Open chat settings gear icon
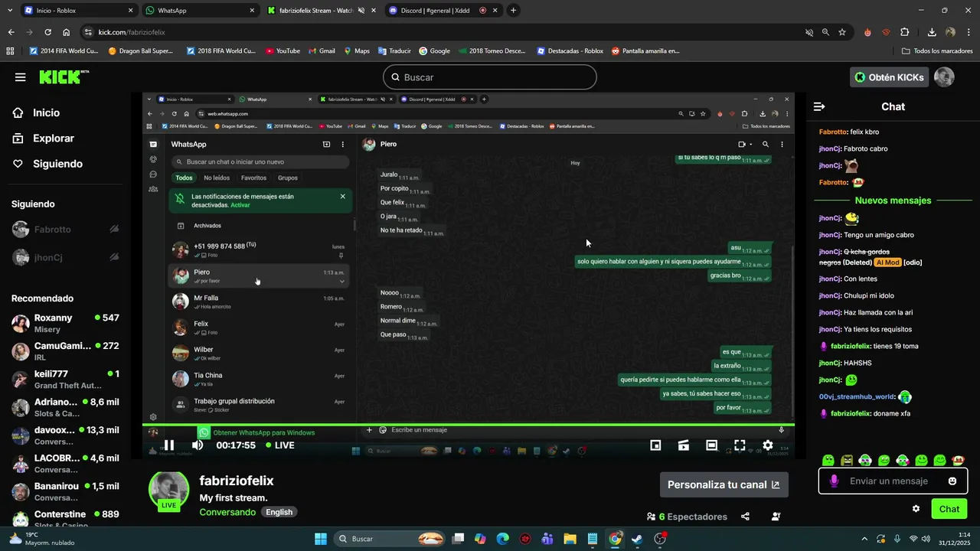Viewport: 980px width, 551px height. tap(916, 509)
